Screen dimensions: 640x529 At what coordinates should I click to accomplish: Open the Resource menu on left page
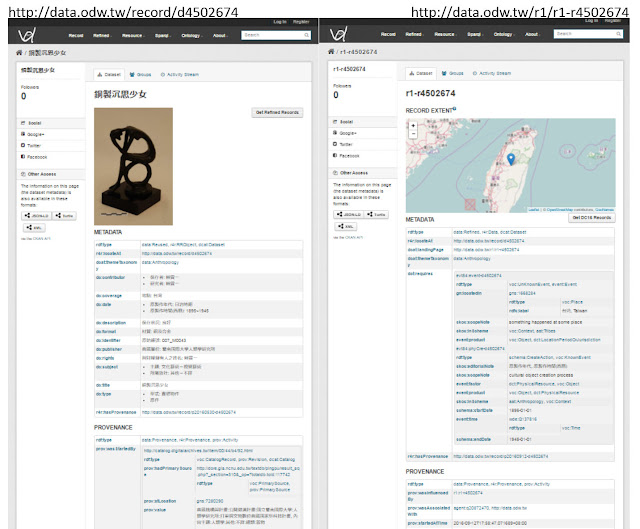tap(133, 36)
